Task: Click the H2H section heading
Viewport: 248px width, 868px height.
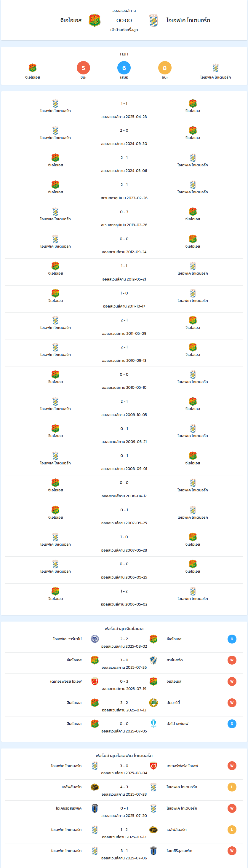Action: (x=124, y=54)
